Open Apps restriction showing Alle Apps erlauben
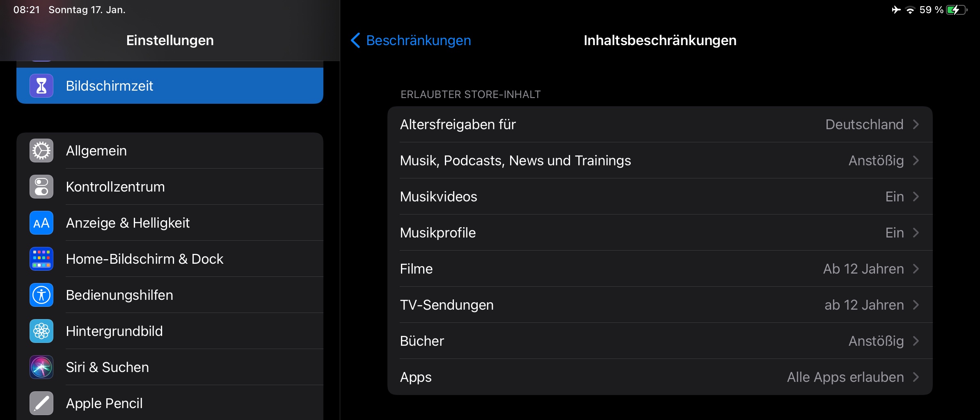 [x=659, y=377]
